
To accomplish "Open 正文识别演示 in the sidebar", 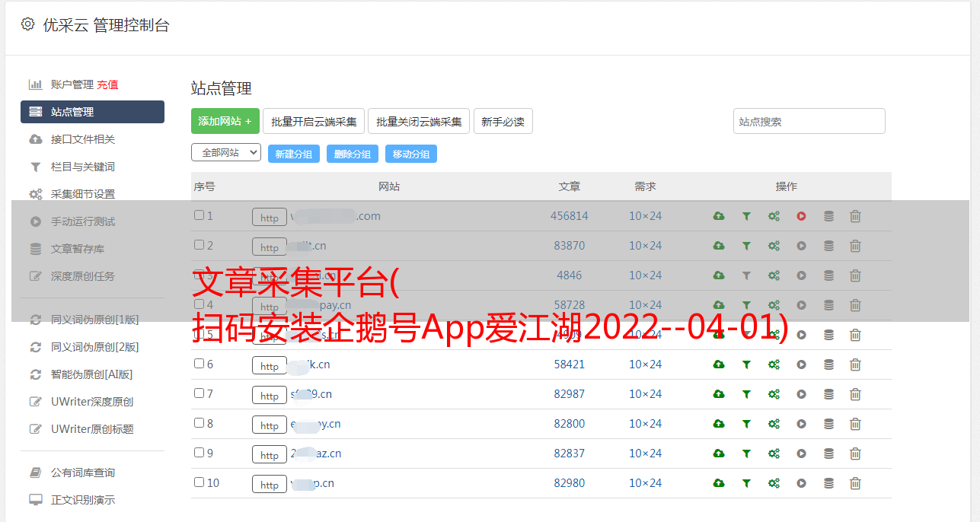I will (83, 500).
